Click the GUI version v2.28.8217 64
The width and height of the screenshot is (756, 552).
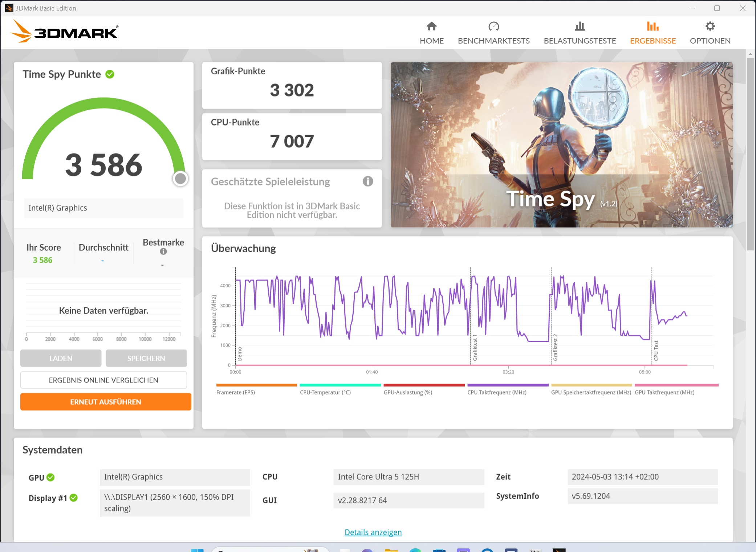pos(409,500)
